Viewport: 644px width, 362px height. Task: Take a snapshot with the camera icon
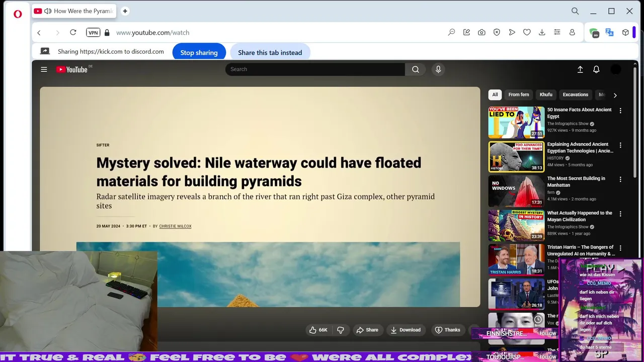coord(481,32)
